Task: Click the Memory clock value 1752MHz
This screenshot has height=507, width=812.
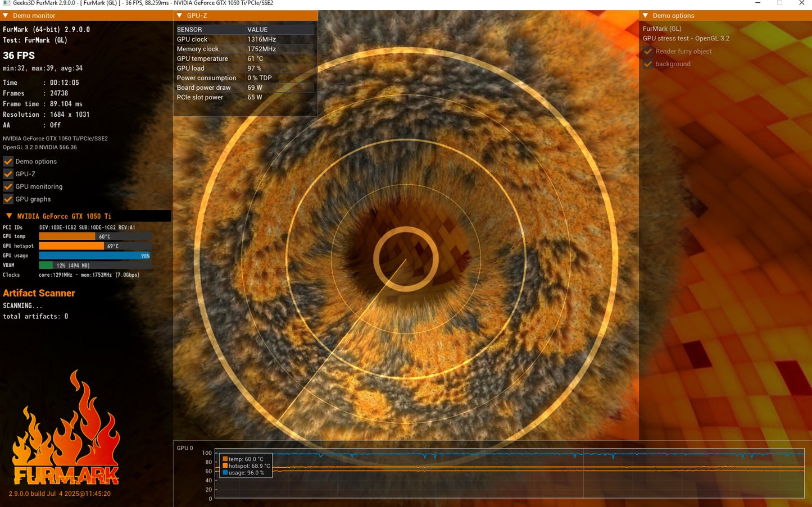Action: pyautogui.click(x=261, y=49)
